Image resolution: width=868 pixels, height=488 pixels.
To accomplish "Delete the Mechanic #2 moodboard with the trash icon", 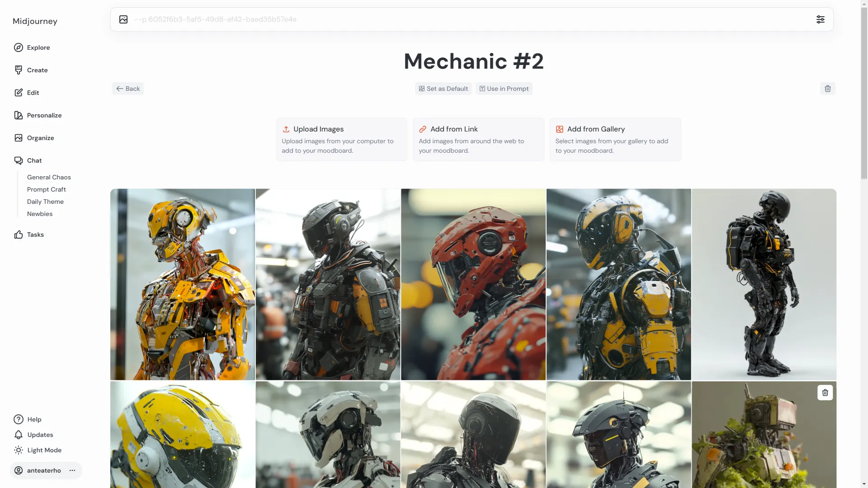I will tap(827, 89).
